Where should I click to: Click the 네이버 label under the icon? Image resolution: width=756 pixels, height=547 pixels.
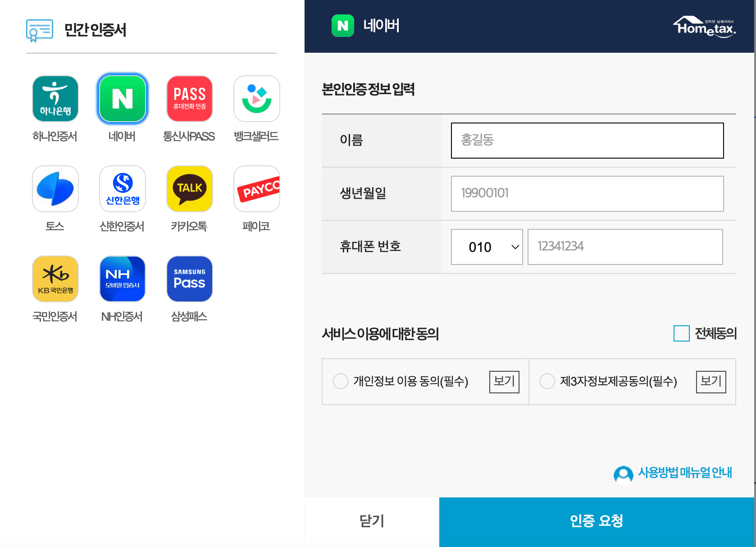point(122,137)
